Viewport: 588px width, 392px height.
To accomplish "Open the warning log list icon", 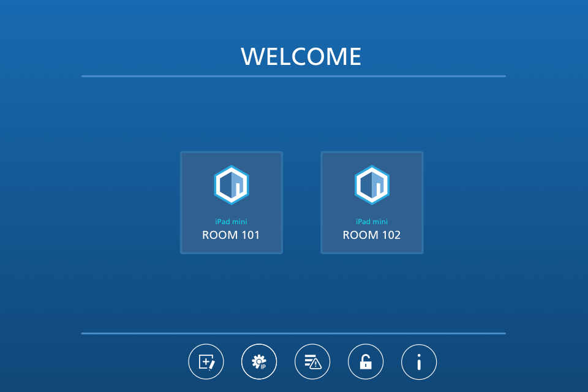I will pos(312,361).
